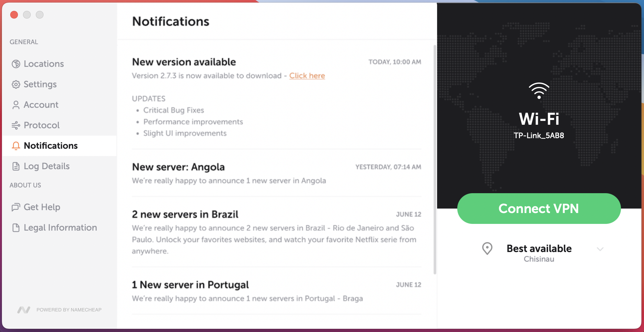Click the 'Wi-Fi' connection label
This screenshot has height=332, width=644.
pyautogui.click(x=539, y=119)
